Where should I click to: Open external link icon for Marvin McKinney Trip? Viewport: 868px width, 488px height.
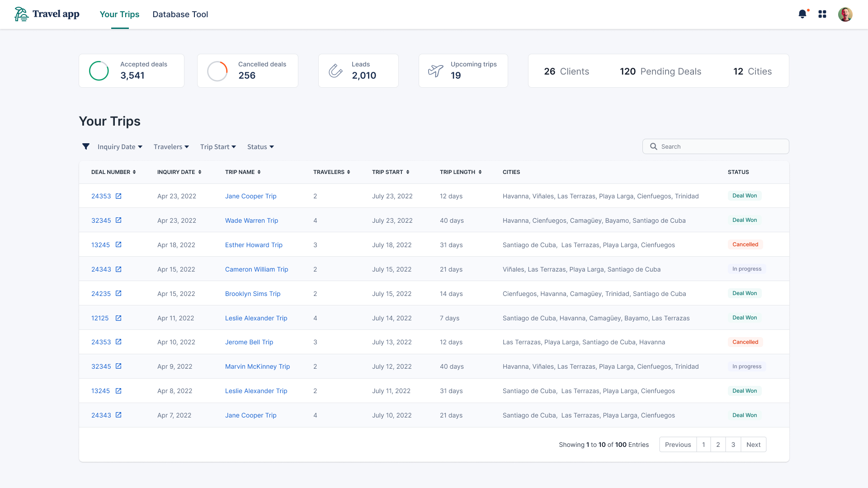[x=118, y=366]
